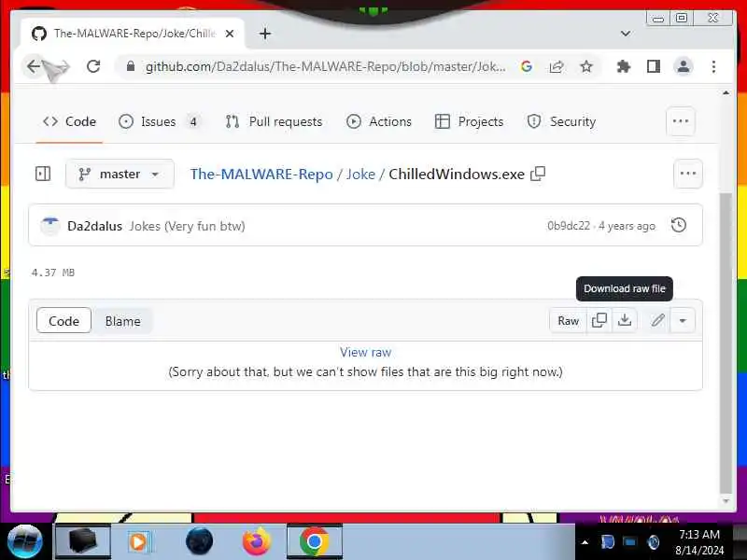Image resolution: width=747 pixels, height=560 pixels.
Task: Open the master branch dropdown
Action: (120, 174)
